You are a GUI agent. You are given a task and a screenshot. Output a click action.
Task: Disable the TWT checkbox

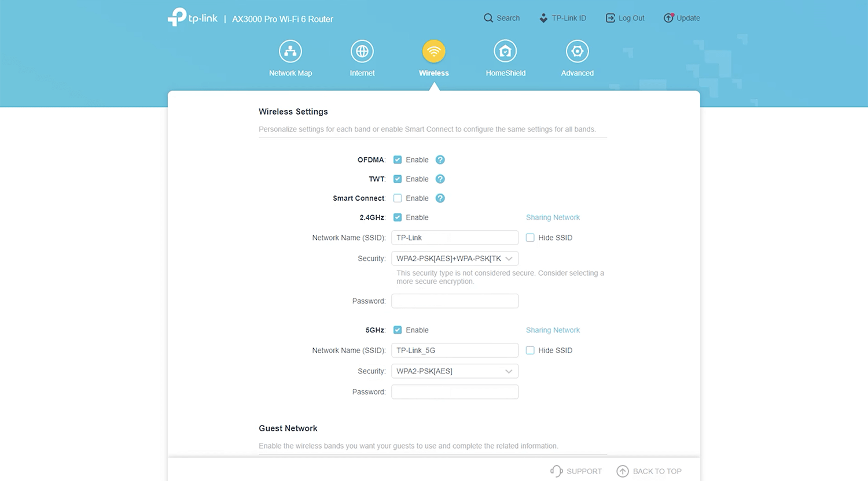398,179
